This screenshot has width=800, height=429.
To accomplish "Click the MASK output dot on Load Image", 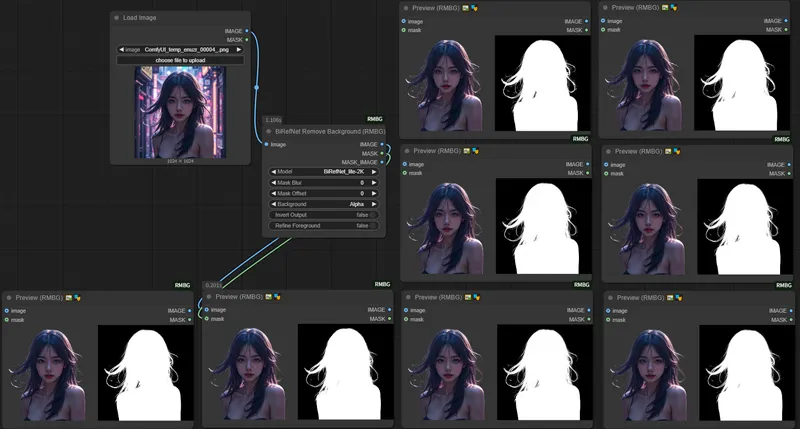I will pos(247,40).
